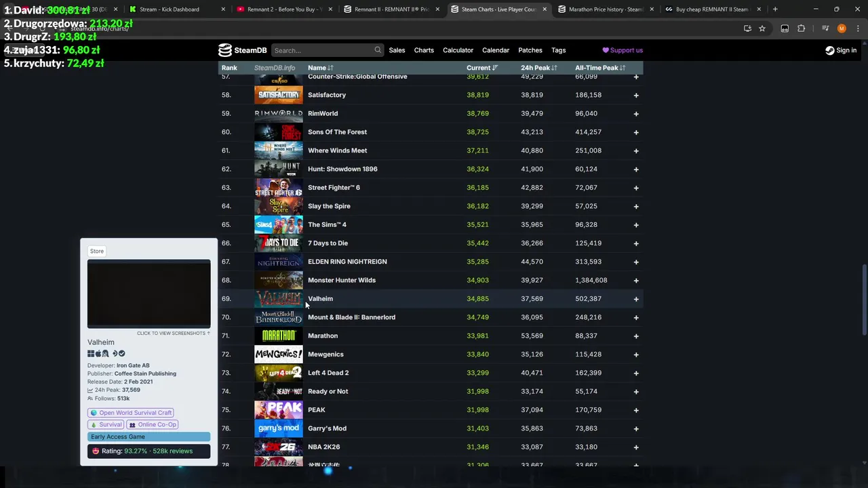This screenshot has width=868, height=488.
Task: Open the Tags page
Action: pyautogui.click(x=559, y=50)
